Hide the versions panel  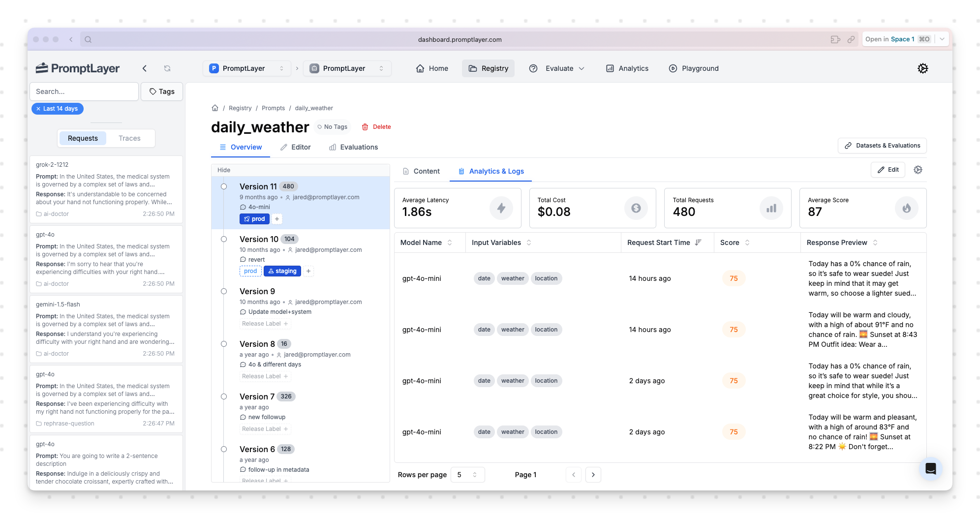point(224,170)
